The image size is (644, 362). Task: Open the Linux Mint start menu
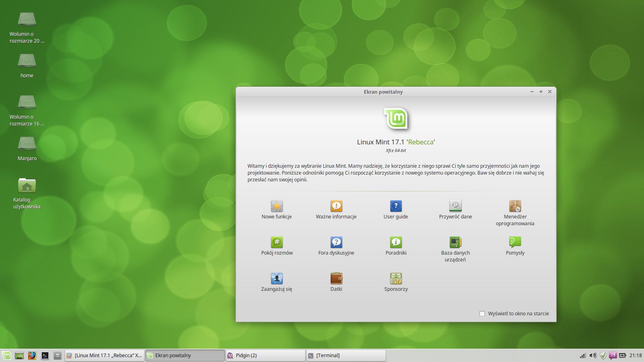pyautogui.click(x=6, y=356)
